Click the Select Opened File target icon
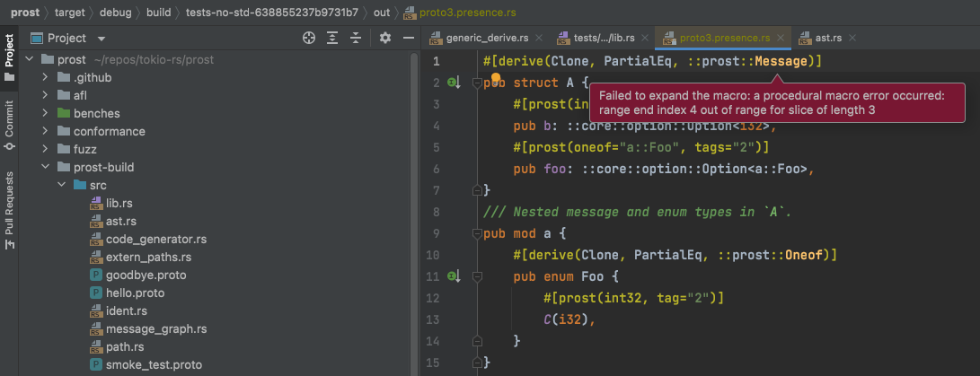The image size is (980, 376). [308, 38]
